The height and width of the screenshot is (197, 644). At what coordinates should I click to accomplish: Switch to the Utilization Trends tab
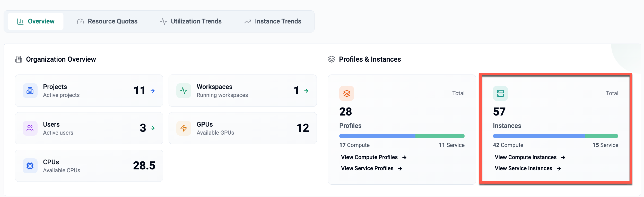coord(190,21)
